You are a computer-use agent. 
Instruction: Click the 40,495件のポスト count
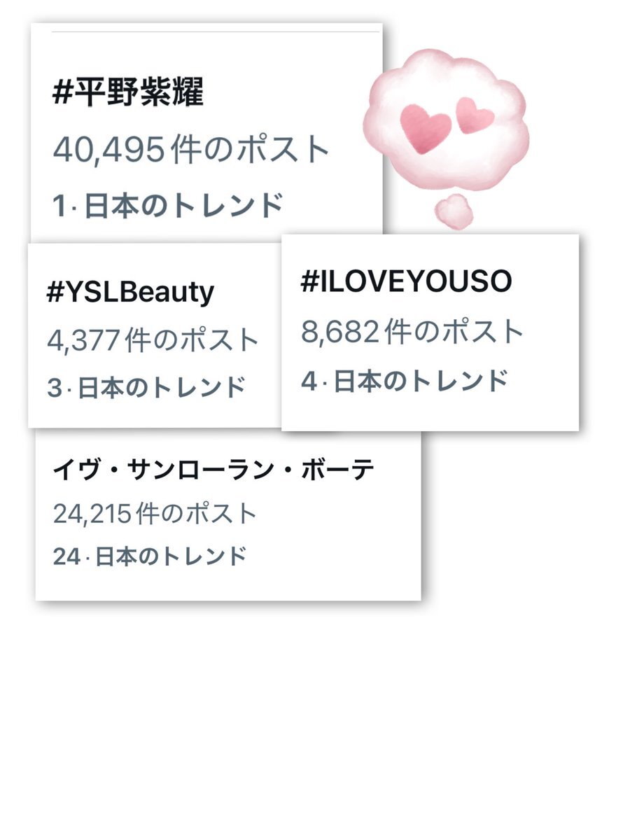(190, 150)
